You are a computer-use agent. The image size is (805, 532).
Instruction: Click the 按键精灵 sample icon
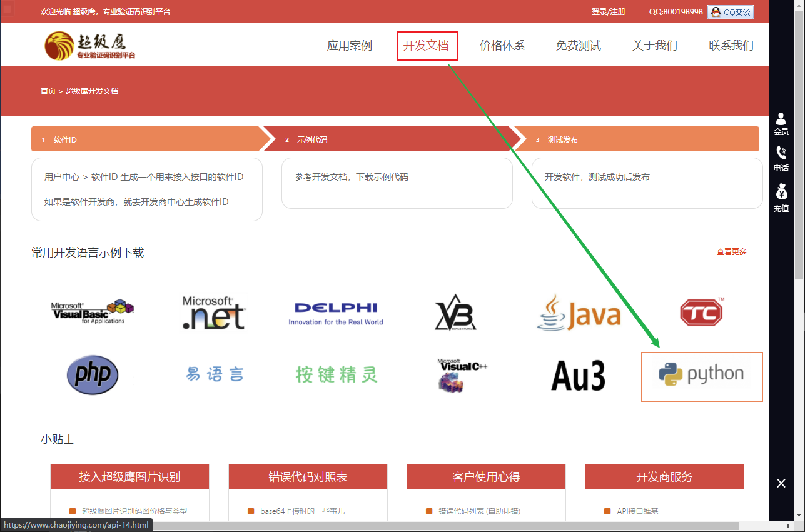(x=336, y=374)
